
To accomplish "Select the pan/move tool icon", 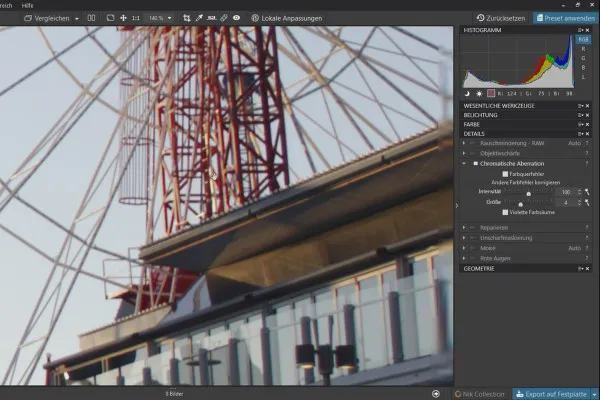I will (123, 18).
